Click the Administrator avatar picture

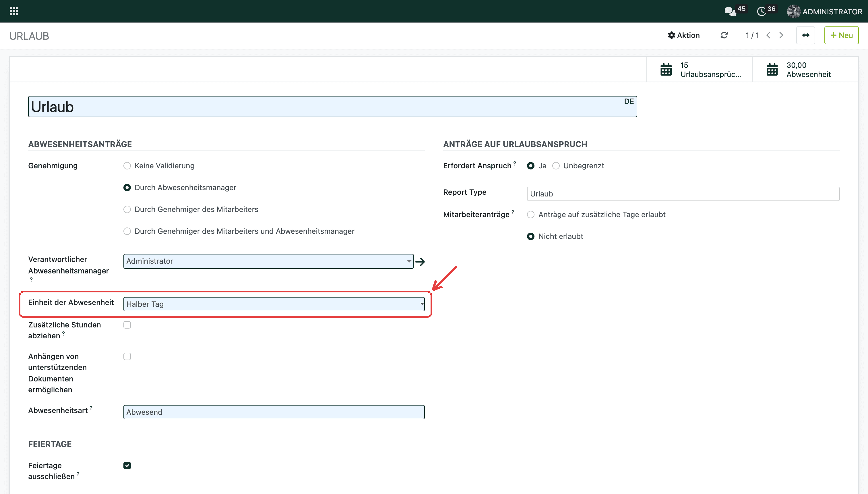(793, 11)
